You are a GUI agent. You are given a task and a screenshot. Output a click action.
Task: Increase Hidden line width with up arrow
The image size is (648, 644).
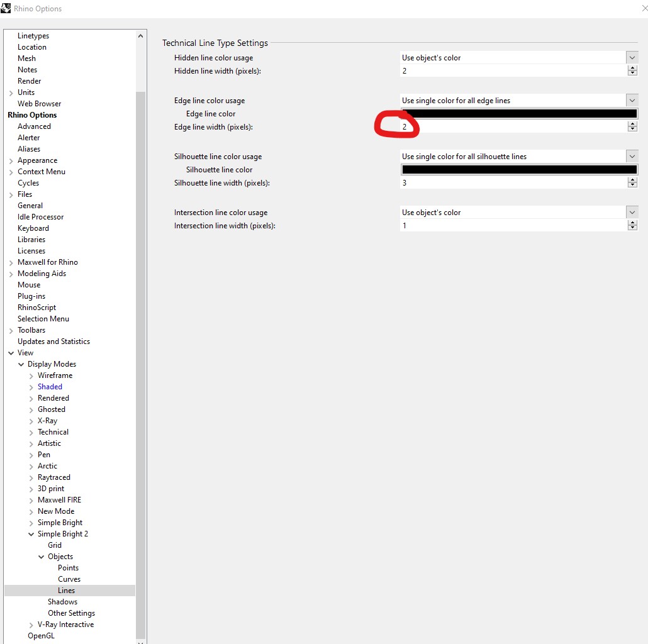tap(632, 69)
